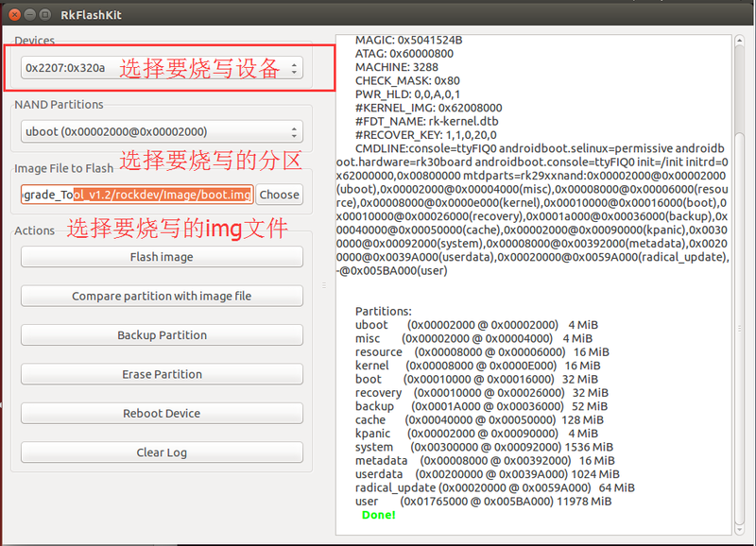This screenshot has height=546, width=756.
Task: Click the splitter handle between the panels
Action: coord(323,283)
